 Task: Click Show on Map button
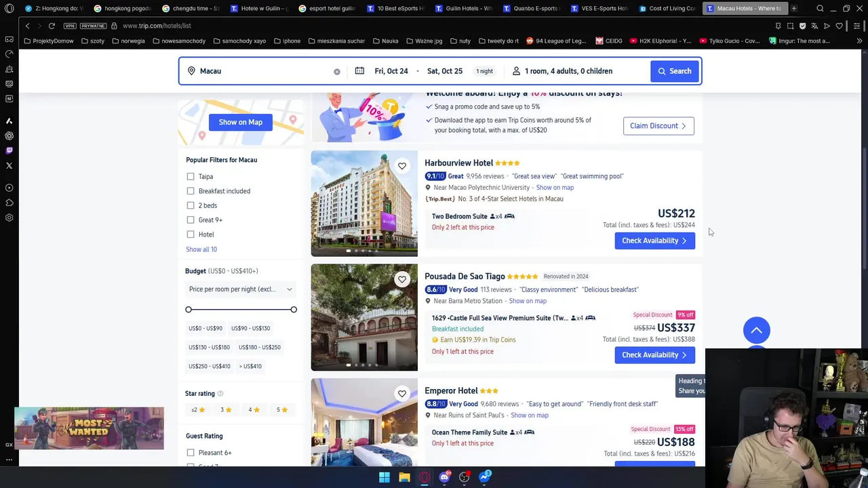pyautogui.click(x=241, y=122)
